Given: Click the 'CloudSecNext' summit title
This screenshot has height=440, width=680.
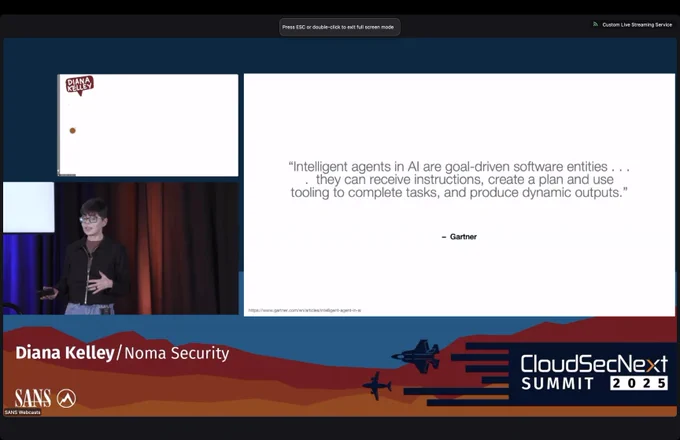Looking at the screenshot, I should point(594,363).
